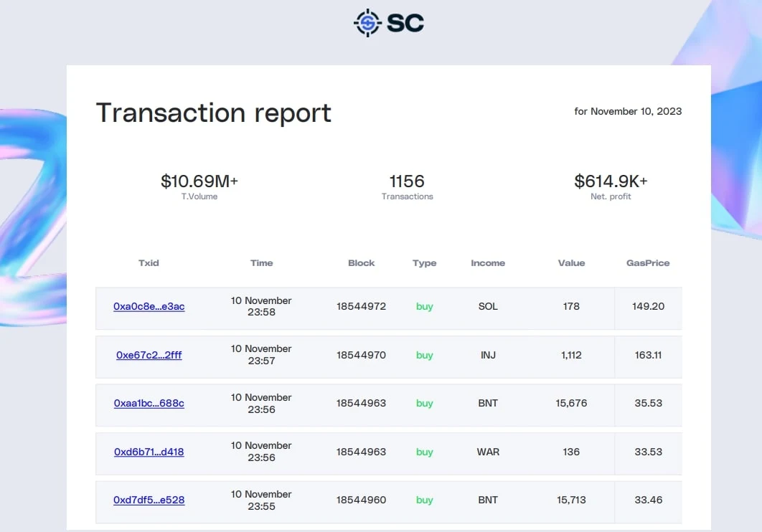The width and height of the screenshot is (762, 532).
Task: Click the SC crosshair logo icon
Action: 368,23
